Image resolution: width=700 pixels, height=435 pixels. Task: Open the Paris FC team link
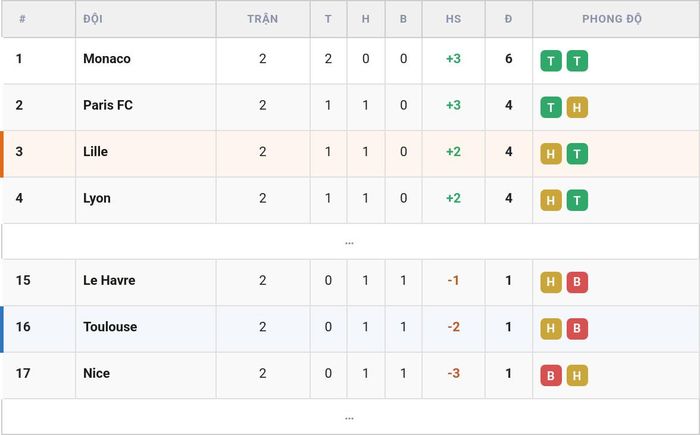[108, 105]
